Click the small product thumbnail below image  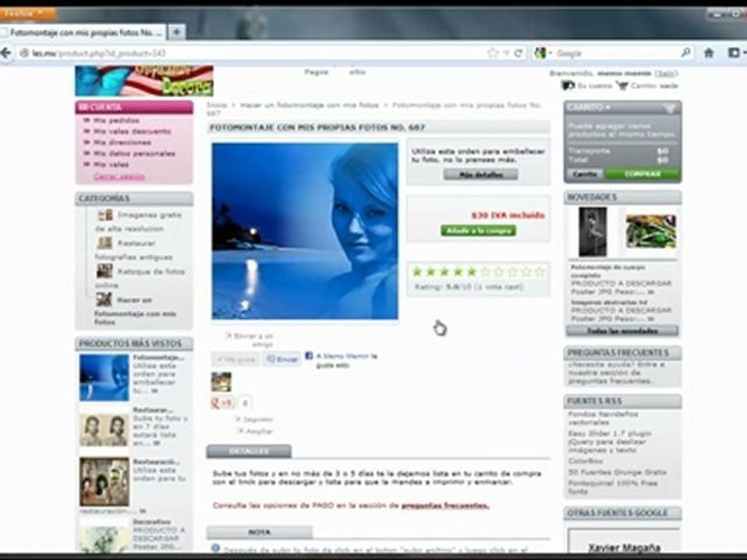(x=221, y=382)
